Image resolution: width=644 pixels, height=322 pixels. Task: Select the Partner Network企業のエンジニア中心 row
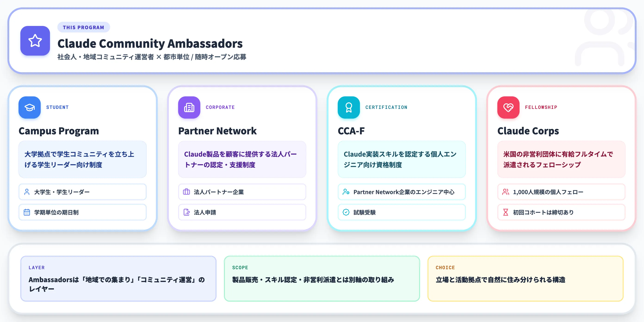pos(402,192)
